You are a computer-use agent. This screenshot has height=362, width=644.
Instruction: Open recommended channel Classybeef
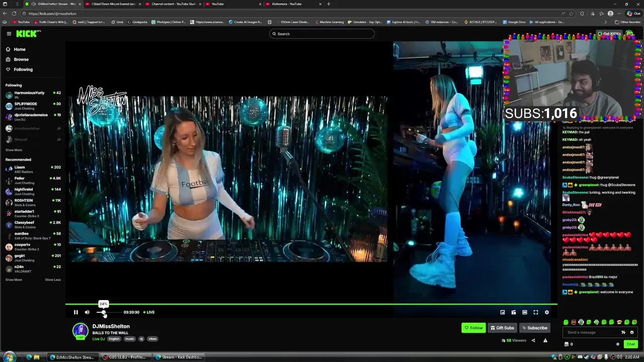33,224
